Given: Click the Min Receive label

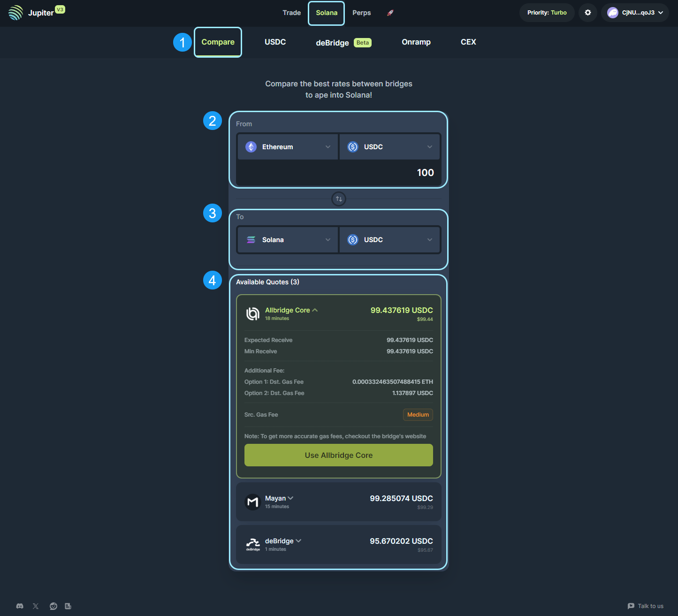Looking at the screenshot, I should click(260, 351).
